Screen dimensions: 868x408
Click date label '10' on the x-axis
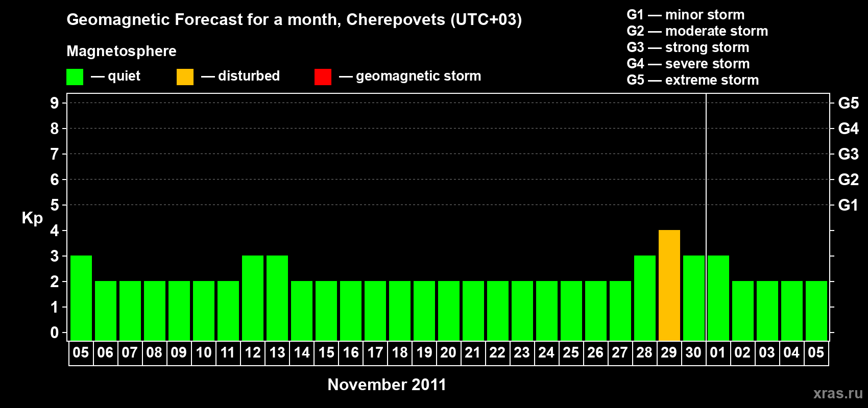[x=204, y=353]
